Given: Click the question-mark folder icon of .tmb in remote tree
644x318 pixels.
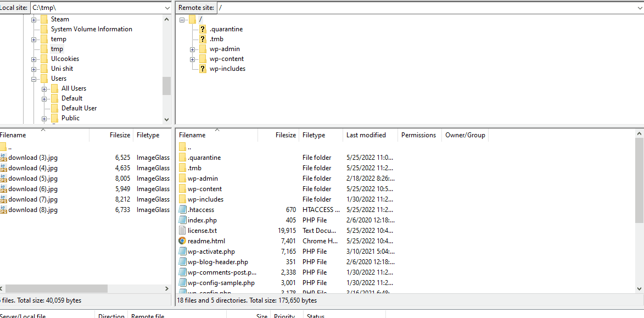Looking at the screenshot, I should click(203, 39).
